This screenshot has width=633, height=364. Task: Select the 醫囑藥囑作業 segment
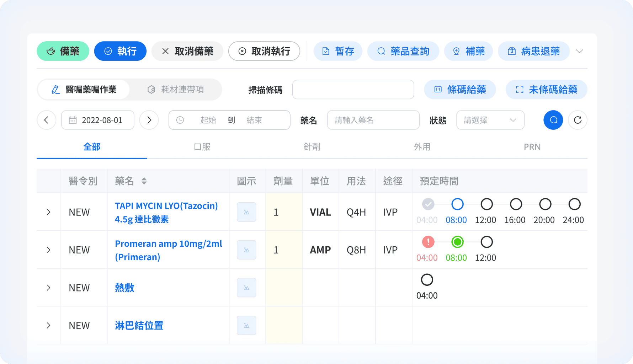(84, 90)
